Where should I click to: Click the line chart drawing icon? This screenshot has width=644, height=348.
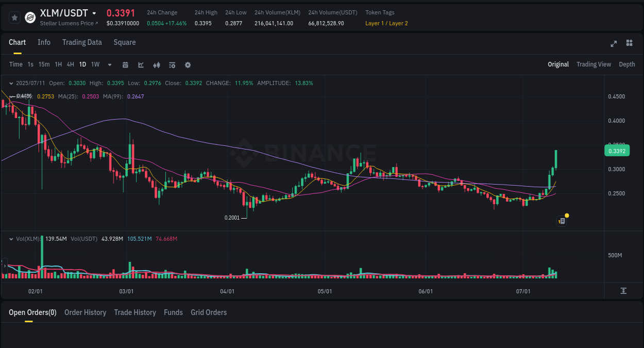[140, 64]
